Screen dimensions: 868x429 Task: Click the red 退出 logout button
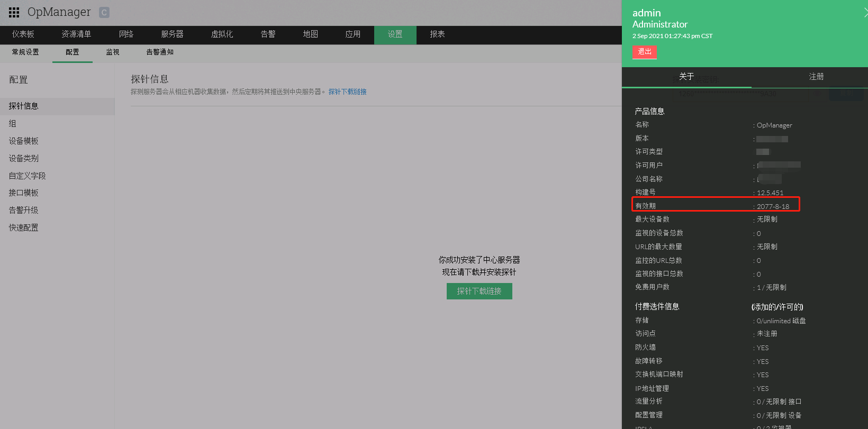(x=644, y=52)
